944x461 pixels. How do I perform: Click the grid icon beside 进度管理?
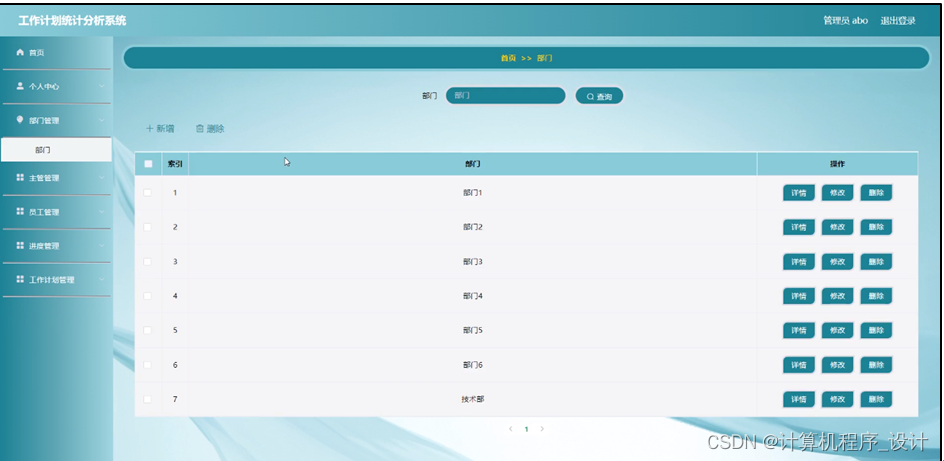point(20,246)
